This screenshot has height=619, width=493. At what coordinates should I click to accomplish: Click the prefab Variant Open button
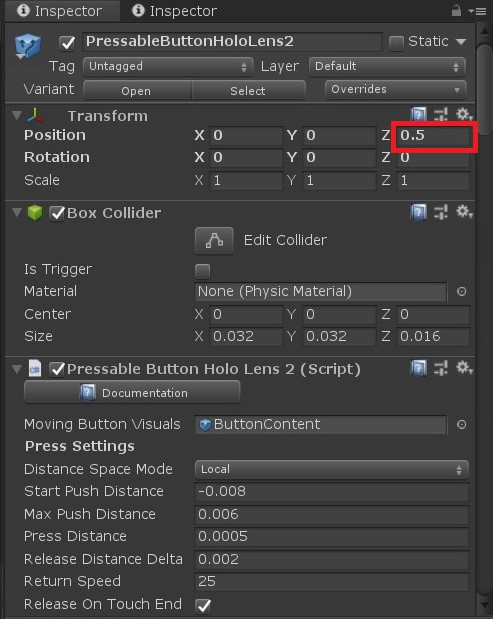click(x=137, y=91)
